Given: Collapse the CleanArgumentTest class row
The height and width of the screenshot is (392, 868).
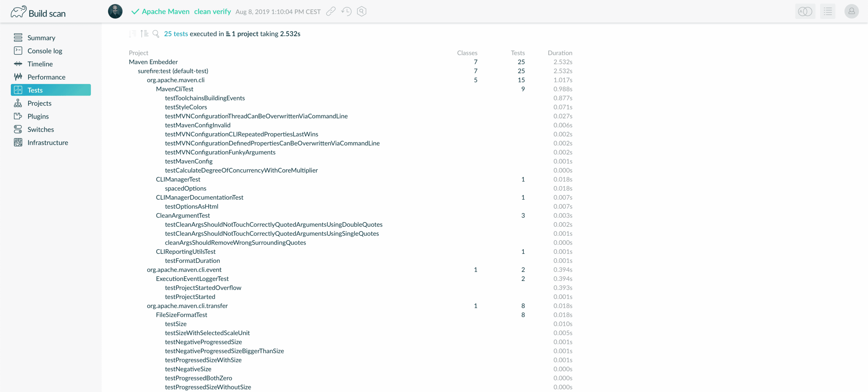Looking at the screenshot, I should coord(183,215).
